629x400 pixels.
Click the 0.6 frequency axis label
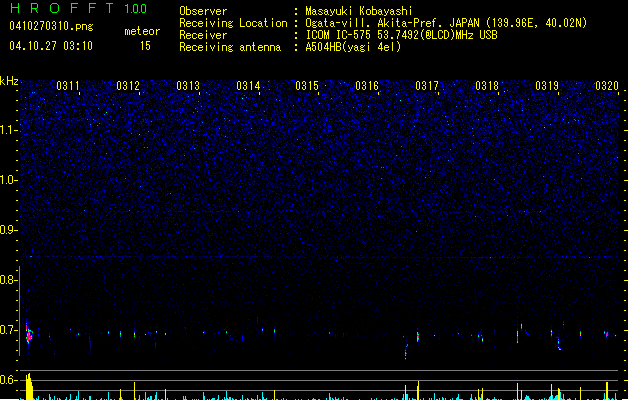[8, 380]
